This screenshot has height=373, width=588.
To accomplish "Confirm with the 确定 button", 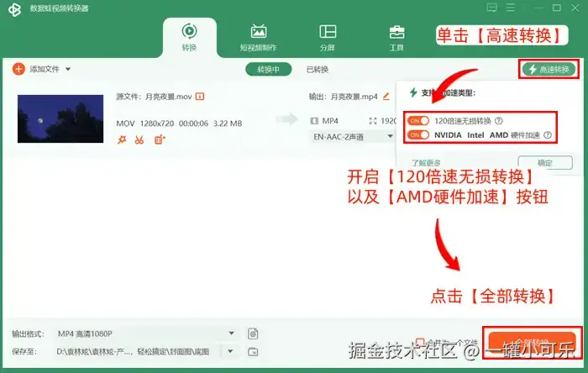I will (545, 163).
